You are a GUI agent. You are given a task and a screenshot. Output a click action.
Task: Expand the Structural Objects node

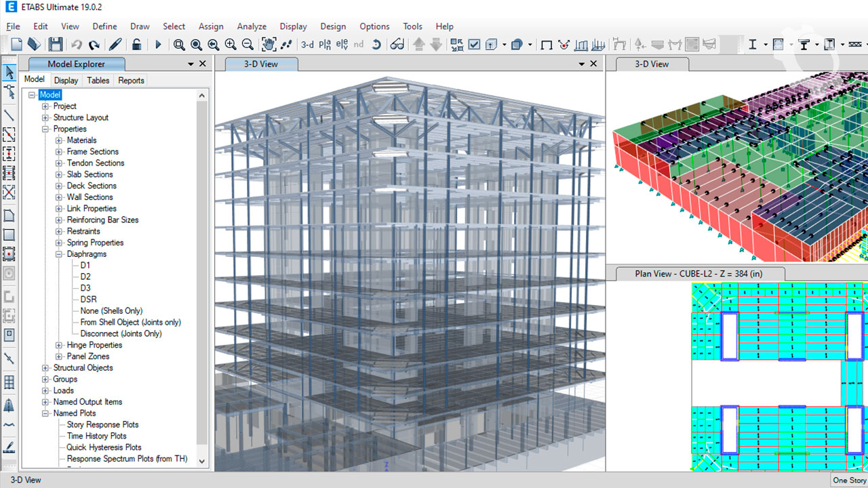(45, 368)
